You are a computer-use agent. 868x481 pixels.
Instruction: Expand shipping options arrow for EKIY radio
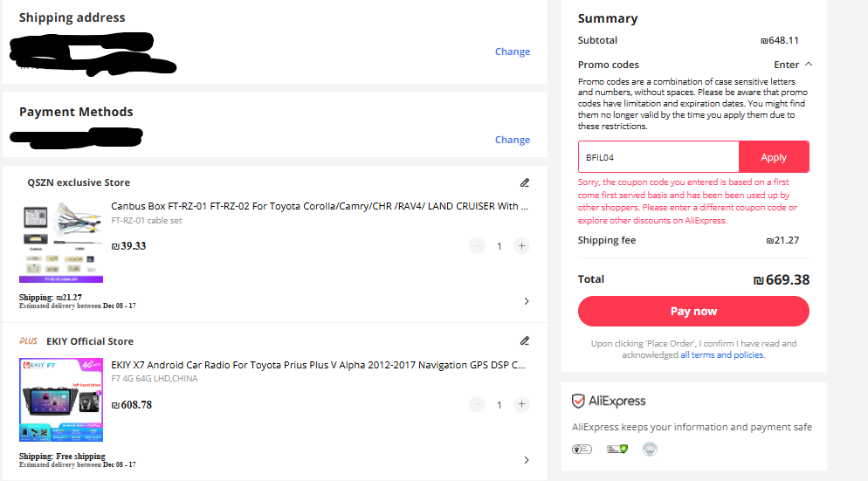click(526, 460)
